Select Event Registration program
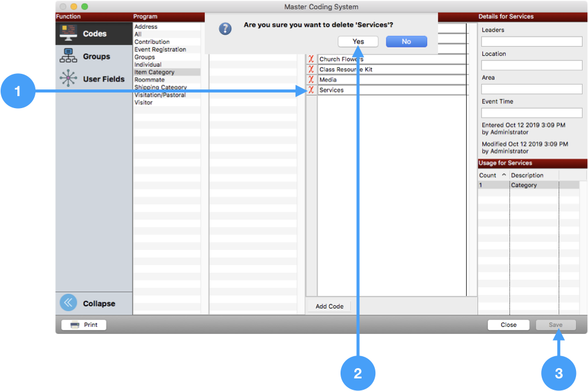588x391 pixels. (160, 50)
